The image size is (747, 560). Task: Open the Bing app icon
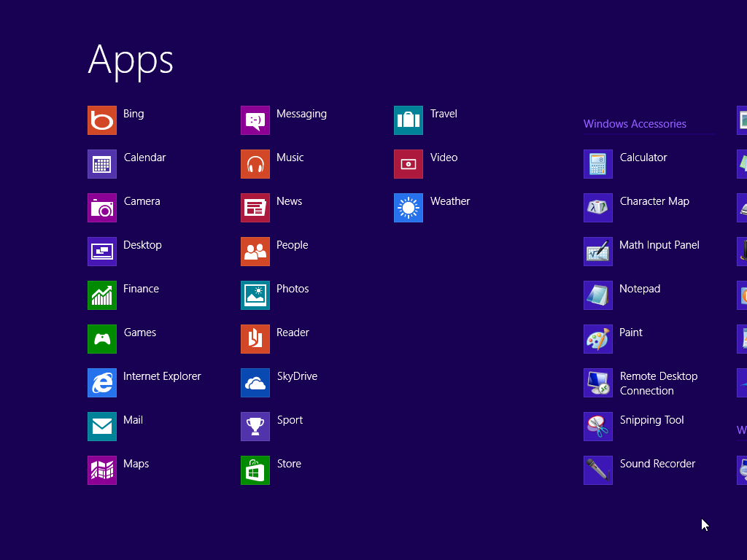102,120
